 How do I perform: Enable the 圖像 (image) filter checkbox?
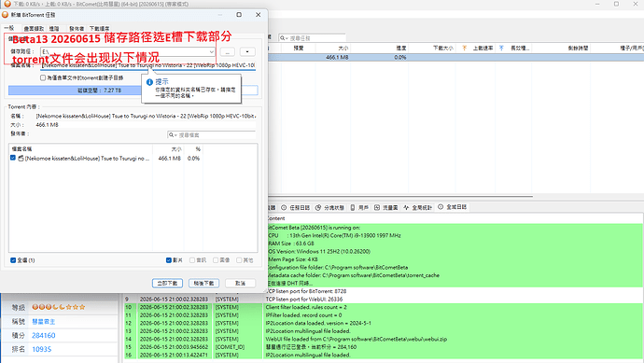pos(216,260)
